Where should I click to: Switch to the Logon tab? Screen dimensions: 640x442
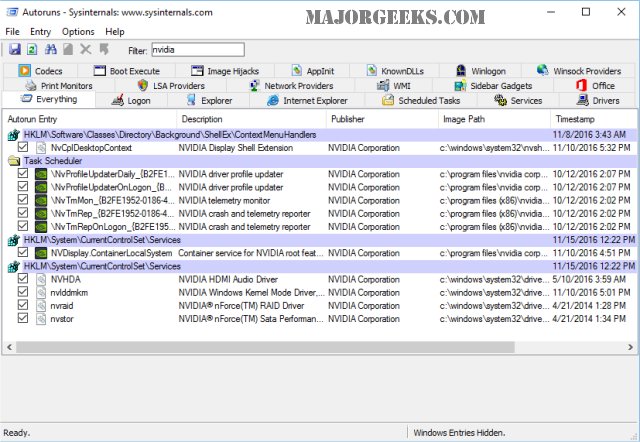point(131,100)
